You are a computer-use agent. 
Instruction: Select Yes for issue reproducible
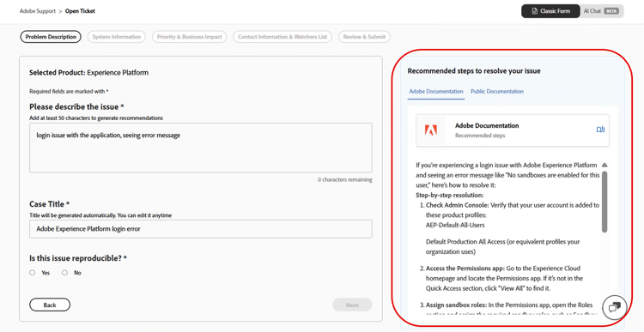[x=33, y=273]
